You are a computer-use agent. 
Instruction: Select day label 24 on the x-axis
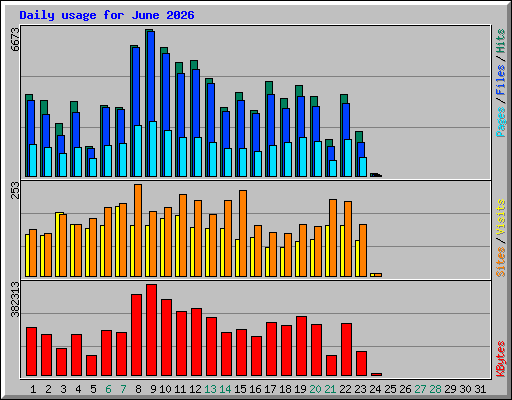pyautogui.click(x=375, y=389)
